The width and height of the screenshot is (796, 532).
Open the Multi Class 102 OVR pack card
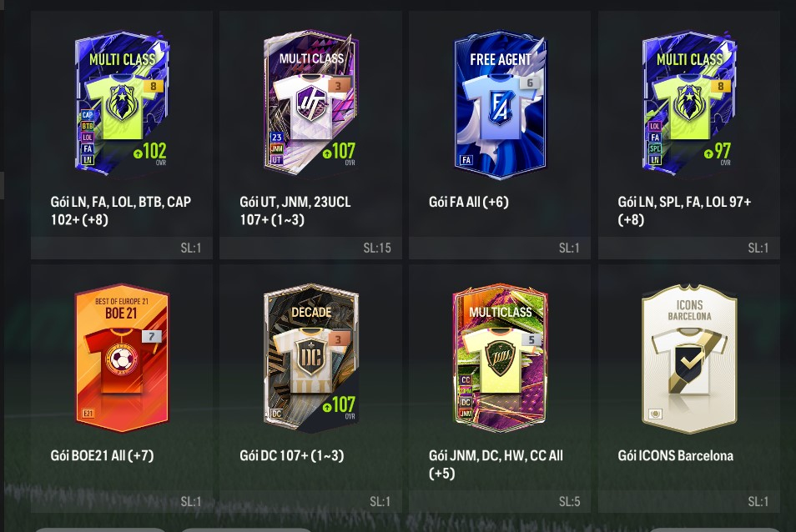pos(123,105)
